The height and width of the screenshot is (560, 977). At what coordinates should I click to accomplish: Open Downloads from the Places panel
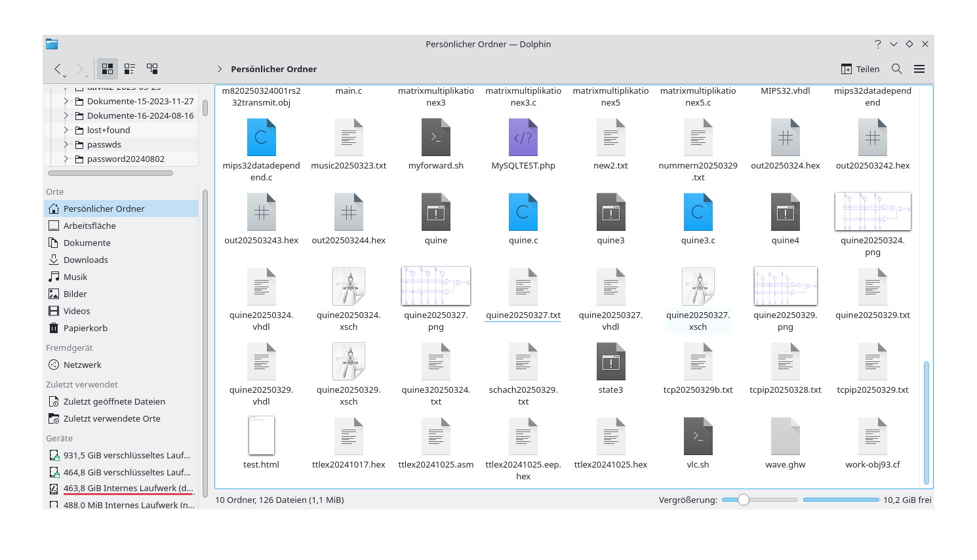[x=86, y=260]
